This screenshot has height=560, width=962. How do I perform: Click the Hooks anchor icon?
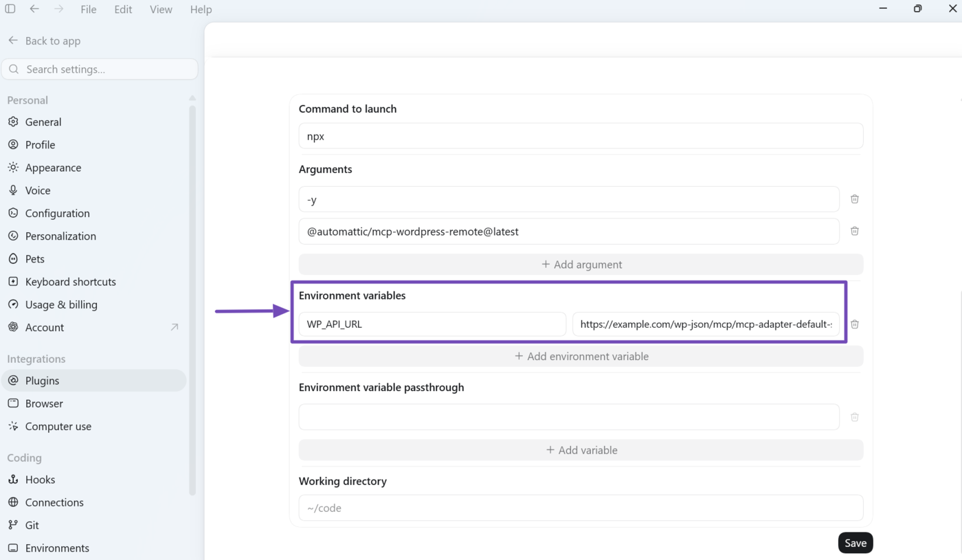tap(13, 480)
